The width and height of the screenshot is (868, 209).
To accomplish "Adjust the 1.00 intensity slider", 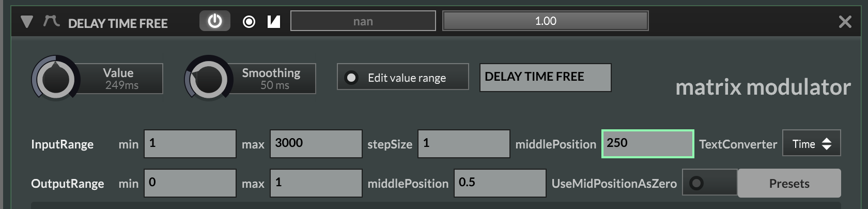I will tap(545, 21).
